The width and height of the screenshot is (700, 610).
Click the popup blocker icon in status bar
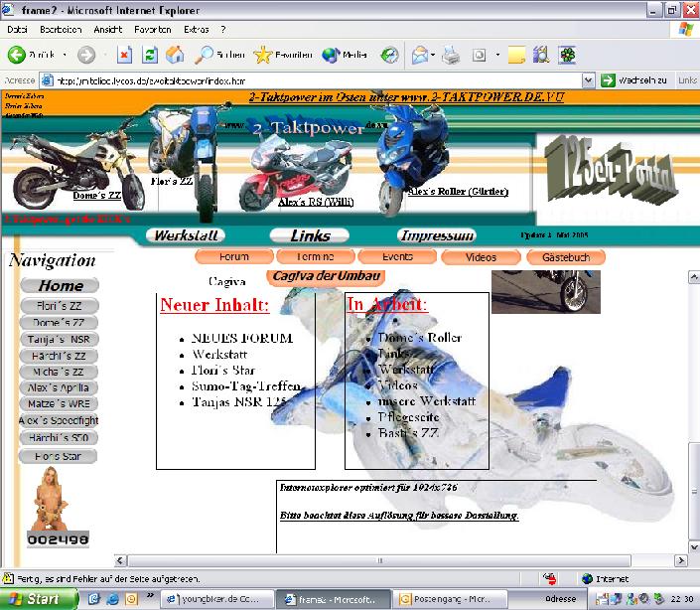tap(549, 579)
